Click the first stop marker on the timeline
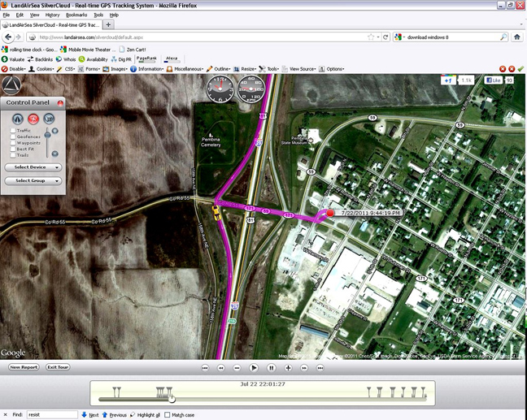This screenshot has height=420, width=527. [115, 392]
